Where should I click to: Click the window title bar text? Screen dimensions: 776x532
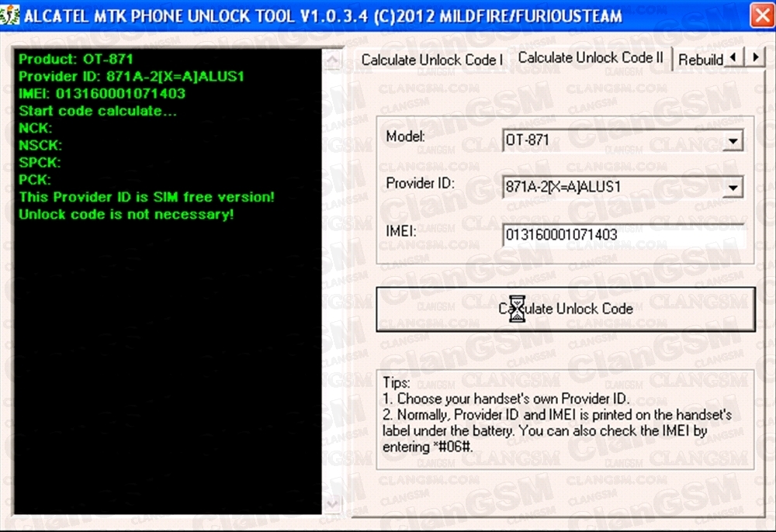323,16
